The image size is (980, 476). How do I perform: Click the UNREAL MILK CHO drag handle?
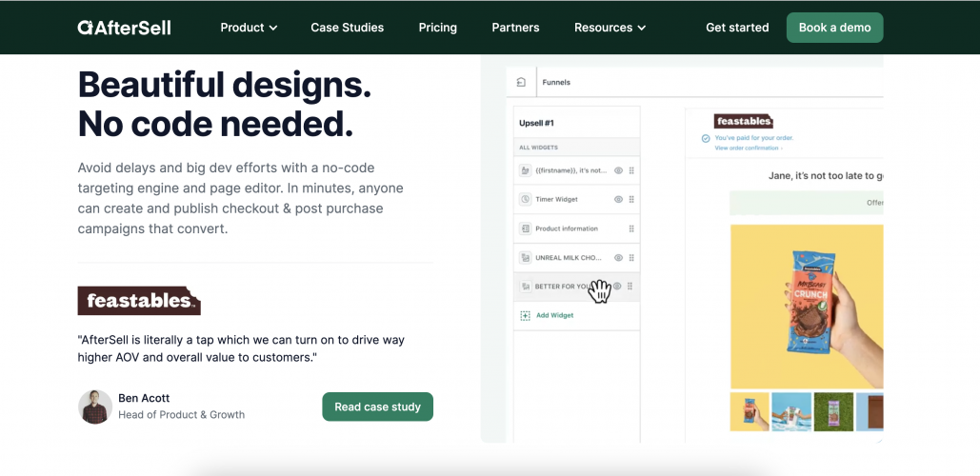[631, 257]
